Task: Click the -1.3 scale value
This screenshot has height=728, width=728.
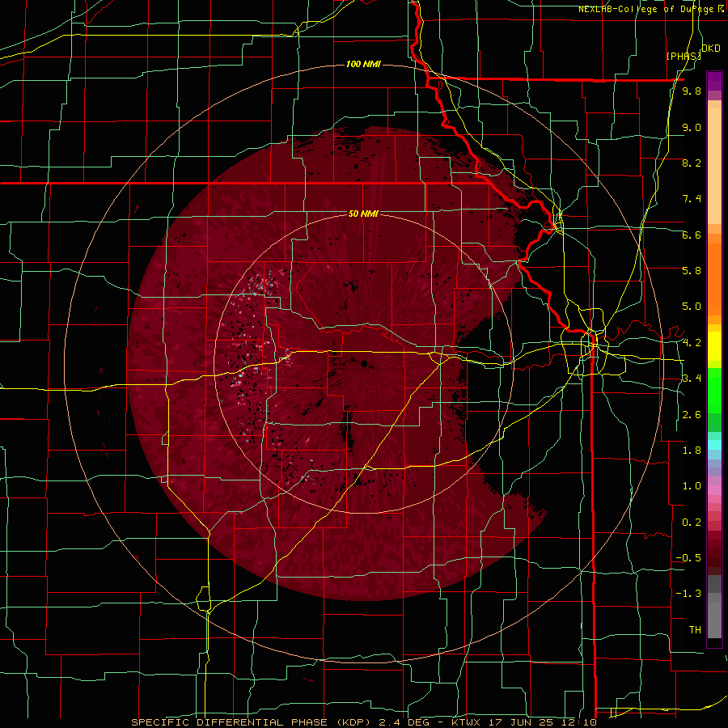Action: click(x=688, y=594)
